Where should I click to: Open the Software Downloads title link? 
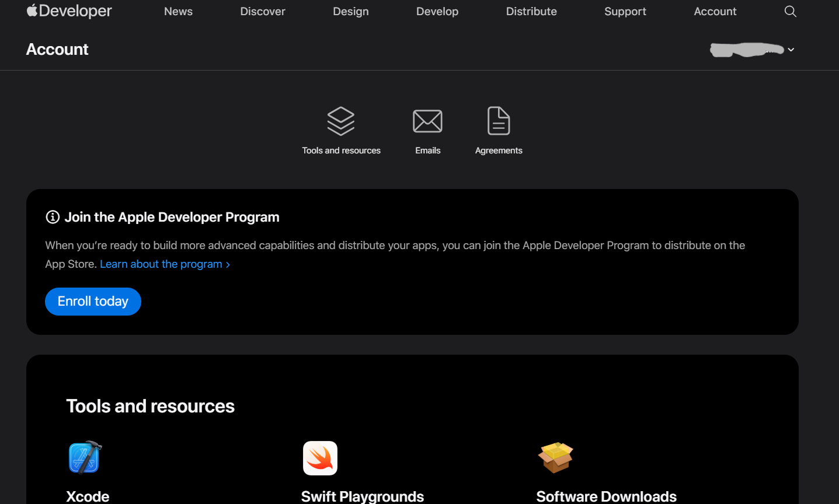pyautogui.click(x=606, y=496)
